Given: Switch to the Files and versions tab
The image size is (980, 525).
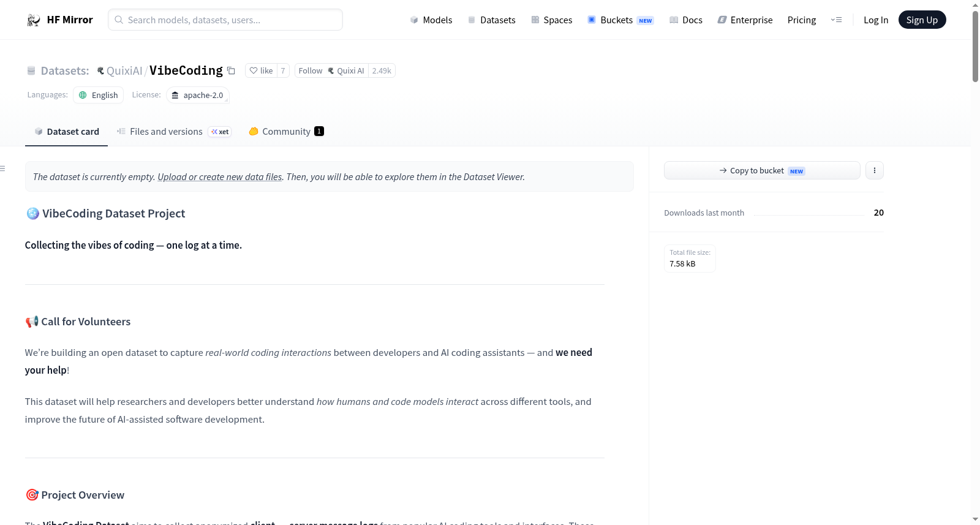Looking at the screenshot, I should (174, 131).
